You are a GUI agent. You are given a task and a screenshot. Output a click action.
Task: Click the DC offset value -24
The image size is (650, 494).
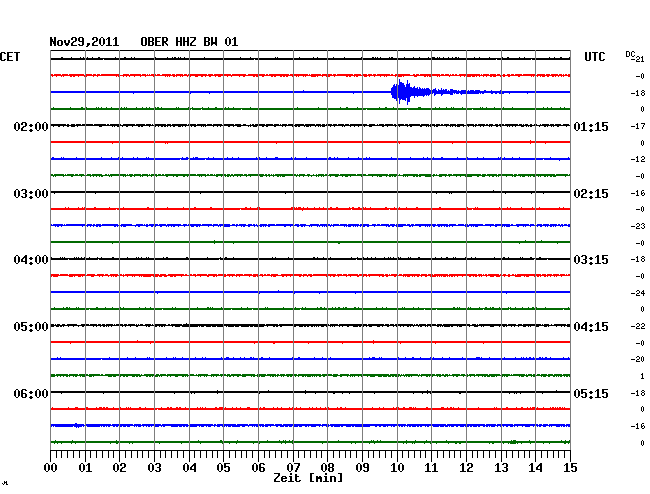tap(638, 293)
